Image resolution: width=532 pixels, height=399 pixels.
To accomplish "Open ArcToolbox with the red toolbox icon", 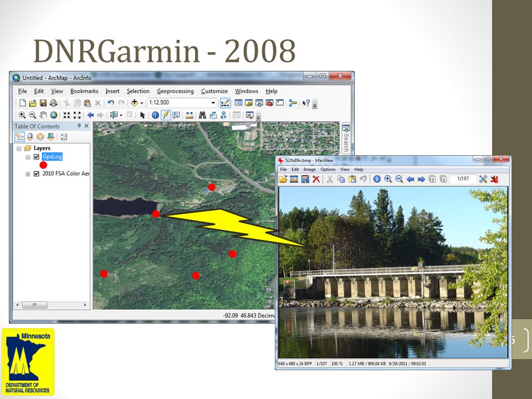I will pos(269,103).
